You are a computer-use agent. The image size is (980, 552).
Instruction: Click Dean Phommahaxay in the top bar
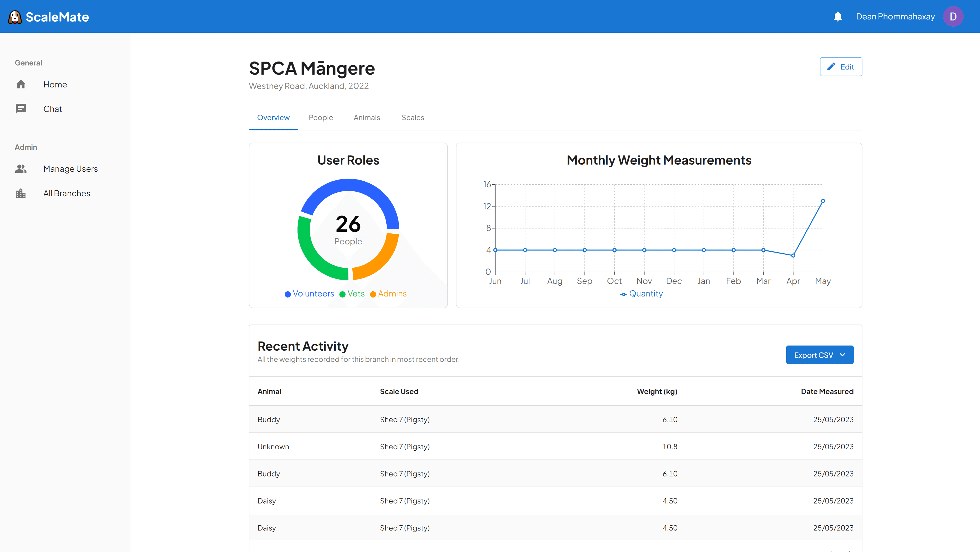click(x=895, y=16)
